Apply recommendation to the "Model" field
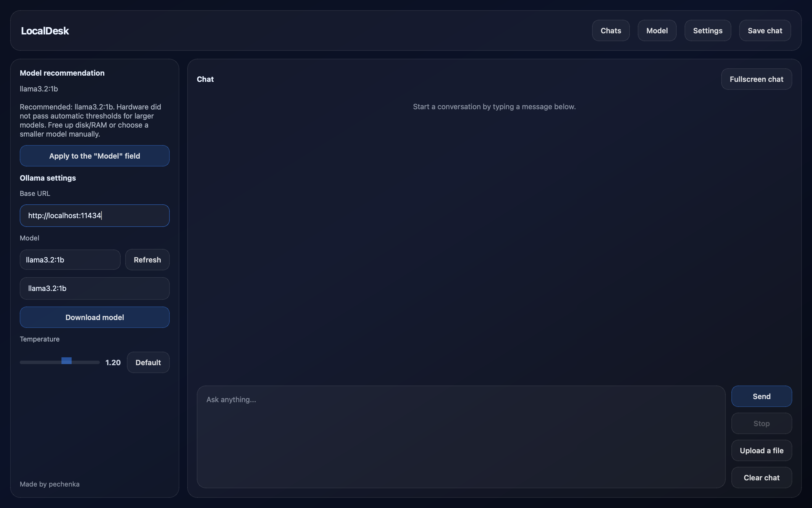The width and height of the screenshot is (812, 508). 95,156
